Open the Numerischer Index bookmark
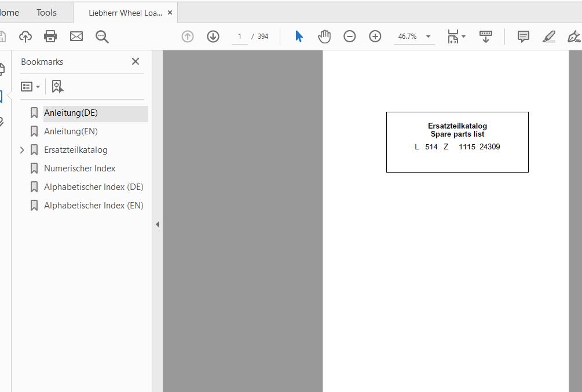The width and height of the screenshot is (582, 392). [80, 168]
